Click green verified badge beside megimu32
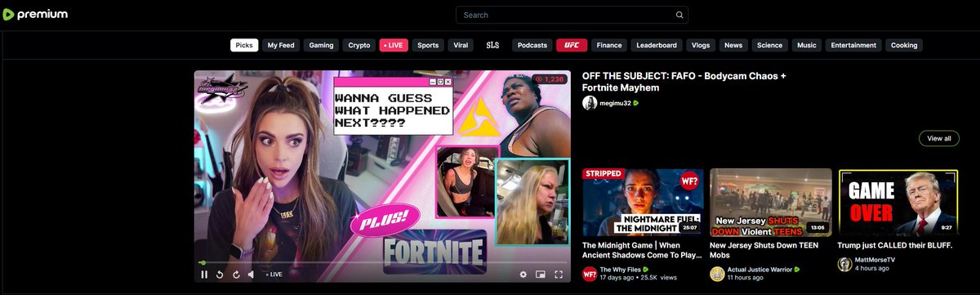 coord(636,103)
